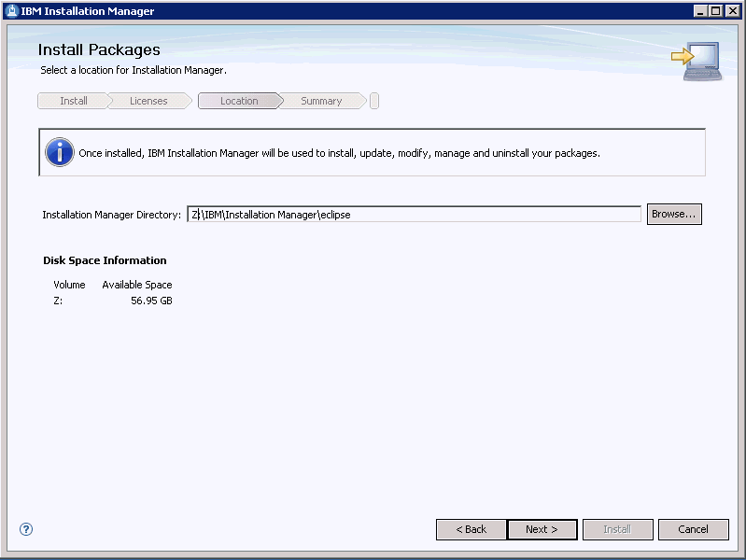
Task: Click the 'Available Space' column header
Action: (137, 285)
